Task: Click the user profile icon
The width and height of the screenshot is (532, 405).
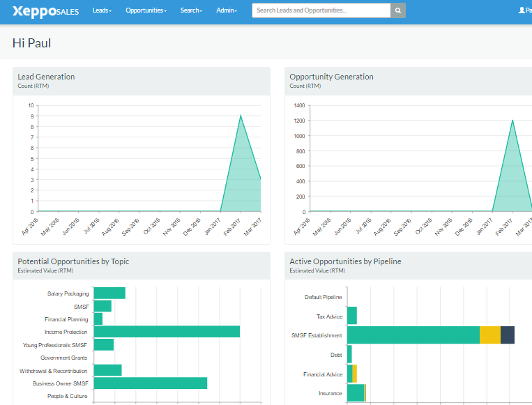Action: (522, 10)
